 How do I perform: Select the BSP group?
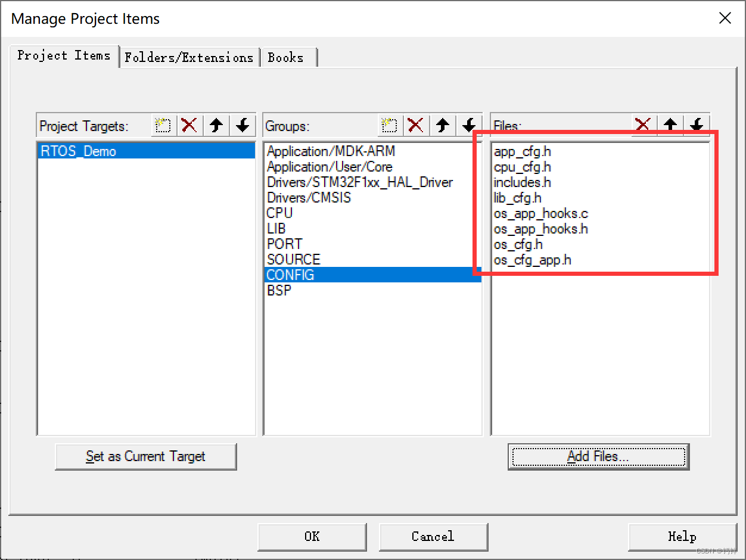click(x=372, y=291)
